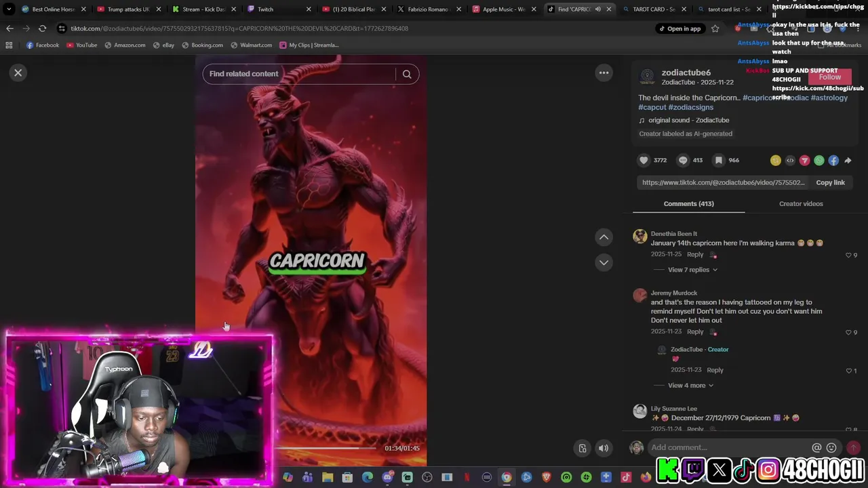Image resolution: width=868 pixels, height=488 pixels.
Task: Bookmark the page with the star icon
Action: (x=715, y=28)
